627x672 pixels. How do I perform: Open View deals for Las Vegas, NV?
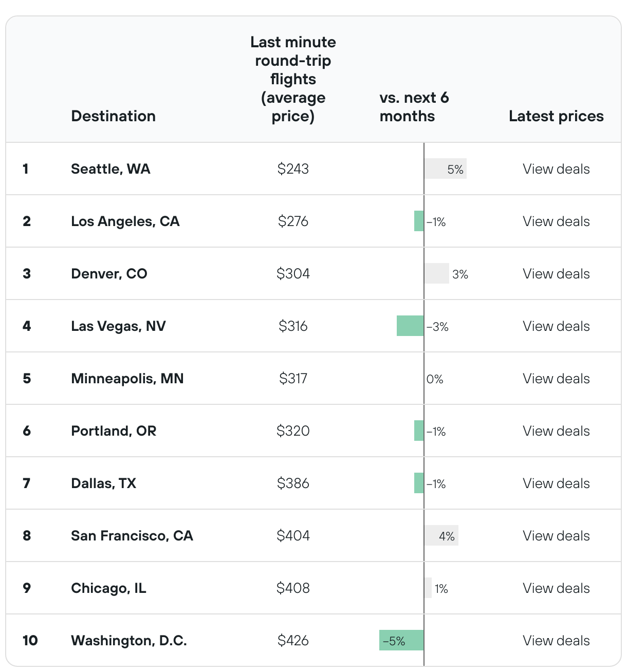pos(556,326)
